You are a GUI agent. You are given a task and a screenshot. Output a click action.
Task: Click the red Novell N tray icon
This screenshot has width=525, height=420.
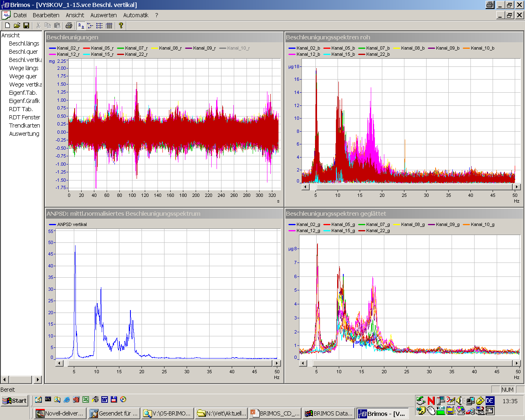pos(431,401)
